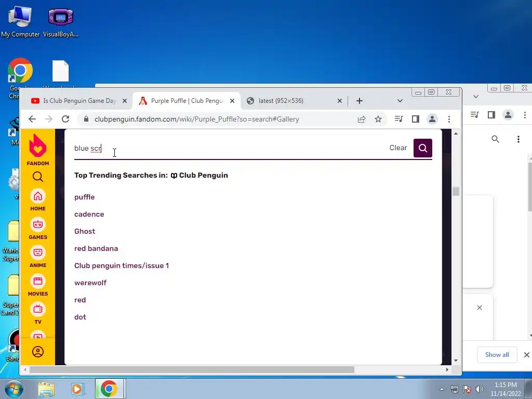Click the horizontal scrollbar thumb
532x399 pixels.
pyautogui.click(x=192, y=369)
